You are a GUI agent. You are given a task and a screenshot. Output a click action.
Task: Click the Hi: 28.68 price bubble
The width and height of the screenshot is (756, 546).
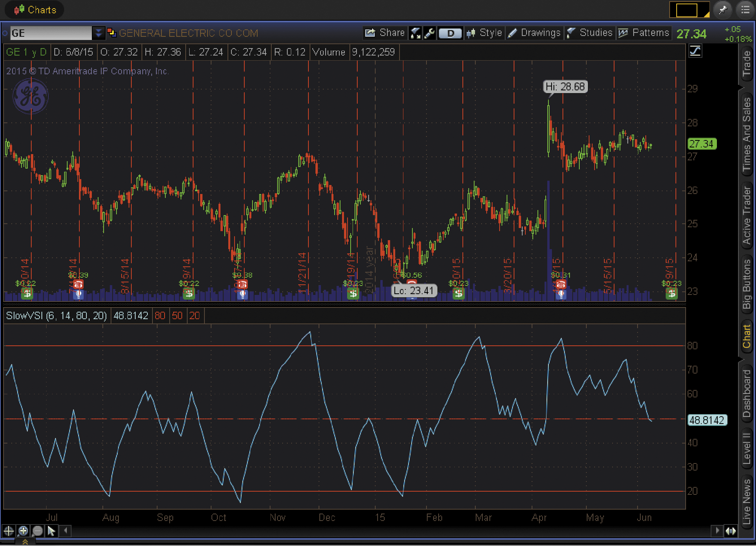pyautogui.click(x=565, y=86)
